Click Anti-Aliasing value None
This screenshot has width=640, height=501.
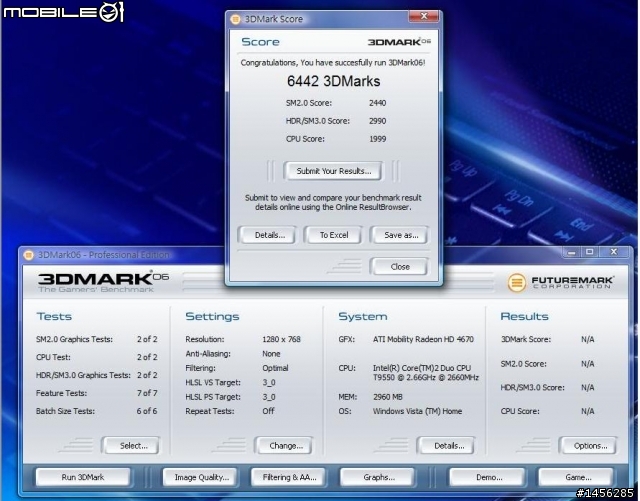pos(271,354)
